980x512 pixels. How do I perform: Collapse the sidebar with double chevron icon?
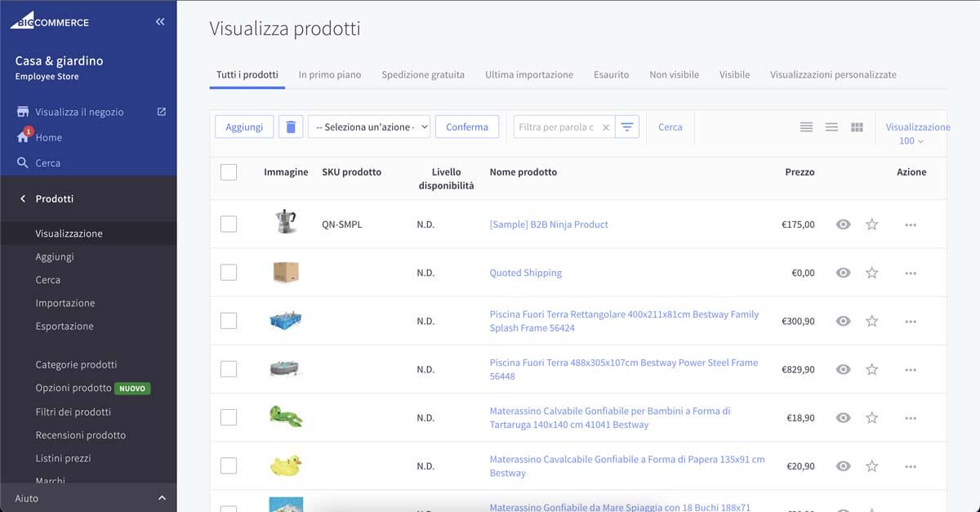coord(160,22)
